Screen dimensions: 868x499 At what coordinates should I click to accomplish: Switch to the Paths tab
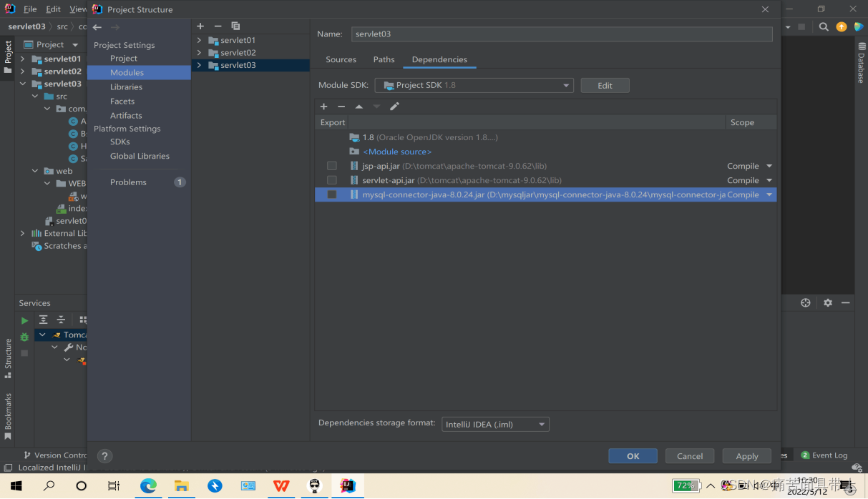pos(384,59)
